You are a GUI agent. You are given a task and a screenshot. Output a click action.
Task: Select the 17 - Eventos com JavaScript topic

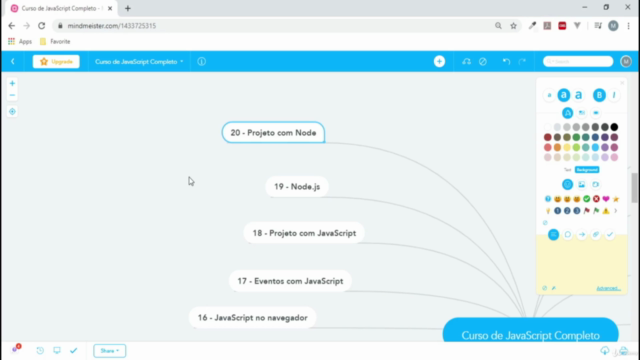290,281
